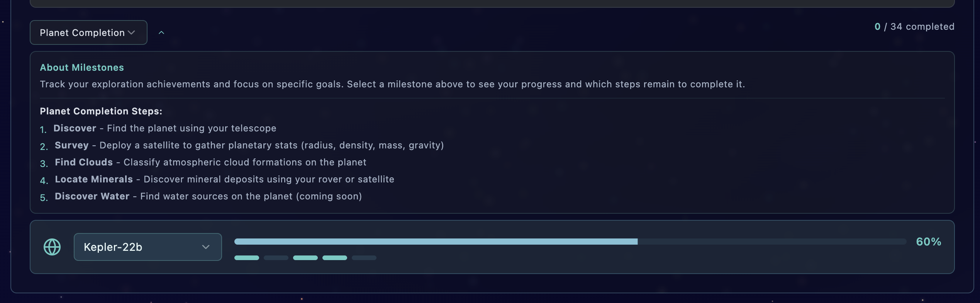Click the 60% progress label

(x=928, y=242)
